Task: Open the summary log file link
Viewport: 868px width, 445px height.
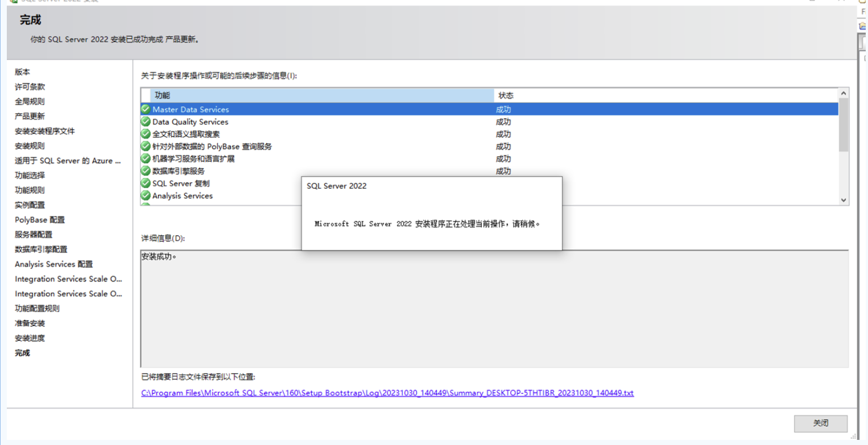Action: (x=387, y=393)
